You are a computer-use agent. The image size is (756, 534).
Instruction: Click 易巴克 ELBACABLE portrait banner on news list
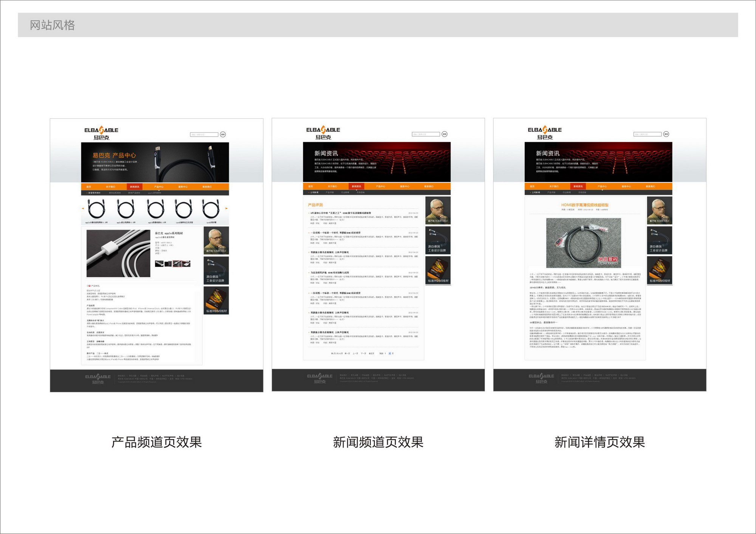tap(438, 210)
